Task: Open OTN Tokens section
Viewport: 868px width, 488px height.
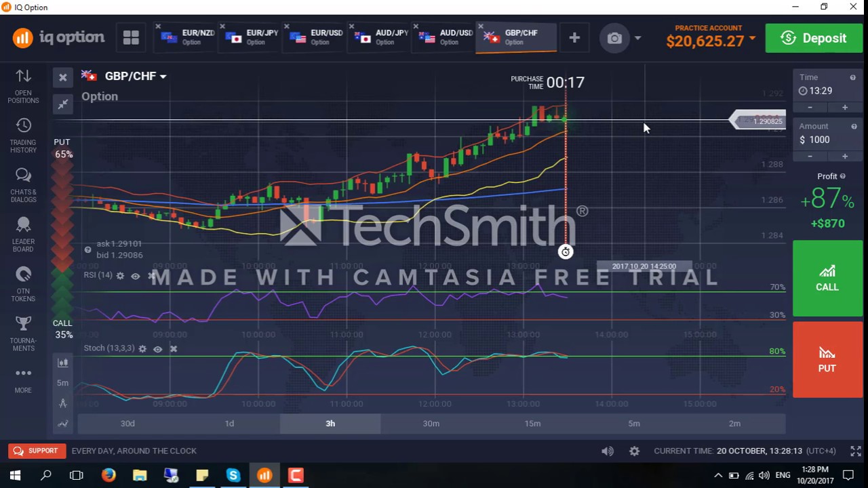Action: (23, 284)
